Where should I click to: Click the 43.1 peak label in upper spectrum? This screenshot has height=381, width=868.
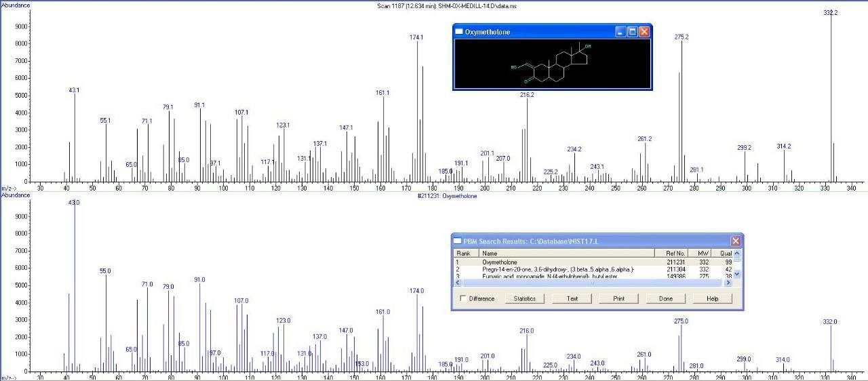[x=74, y=90]
